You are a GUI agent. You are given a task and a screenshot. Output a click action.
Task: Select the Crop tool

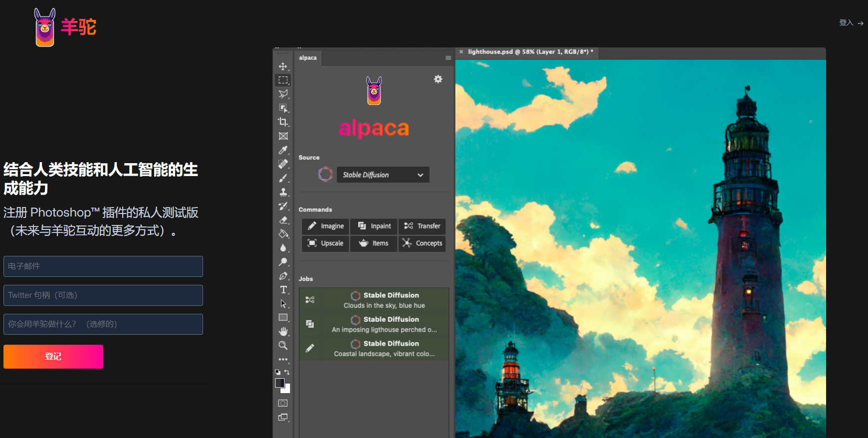click(x=283, y=122)
